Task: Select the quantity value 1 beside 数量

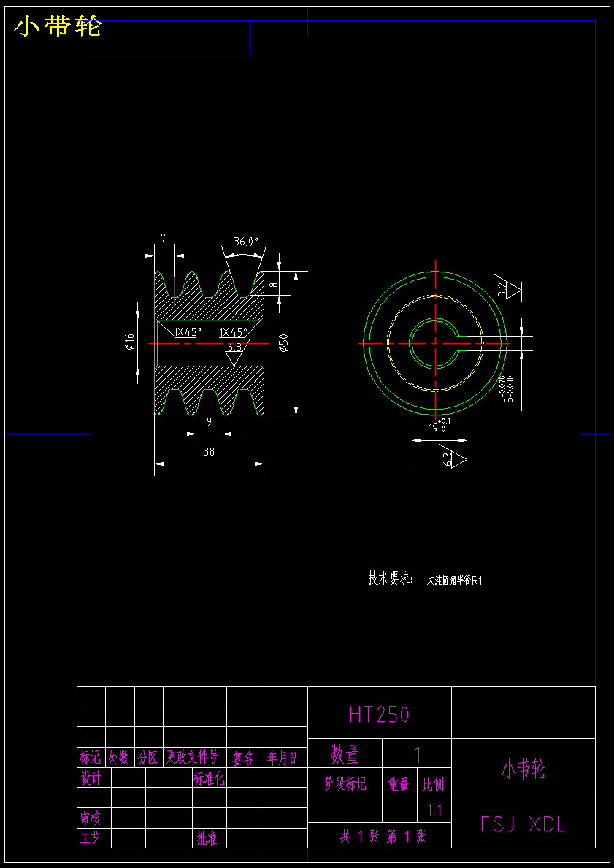Action: click(x=418, y=754)
